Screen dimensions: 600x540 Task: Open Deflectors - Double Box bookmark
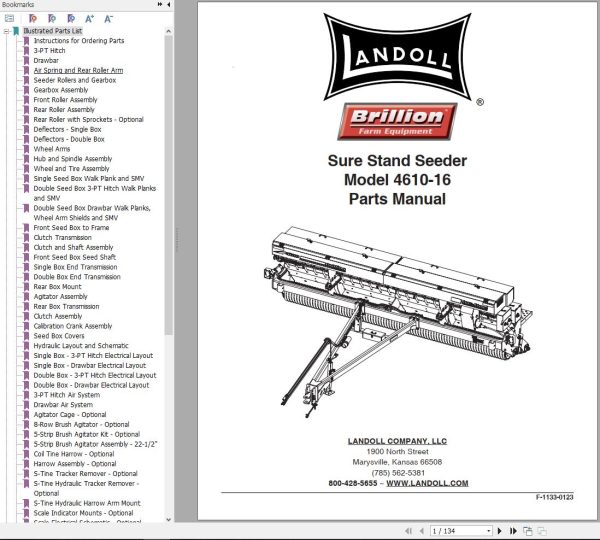pyautogui.click(x=69, y=139)
